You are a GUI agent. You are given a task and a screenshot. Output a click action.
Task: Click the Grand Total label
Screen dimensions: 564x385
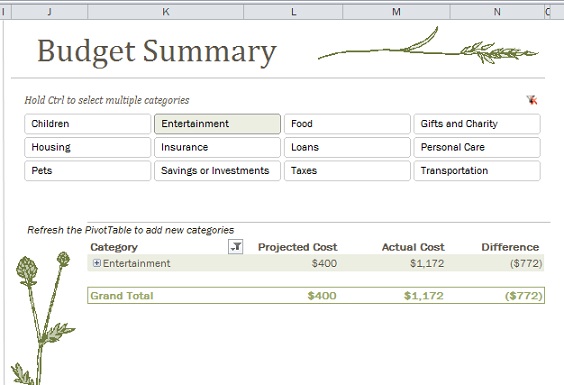(x=122, y=296)
